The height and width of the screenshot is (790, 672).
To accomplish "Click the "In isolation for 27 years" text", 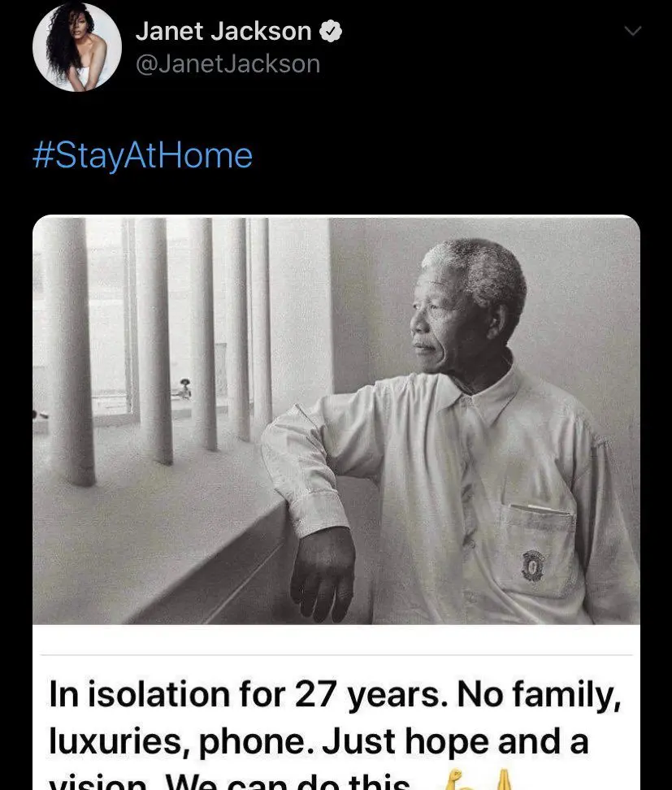I will point(246,696).
